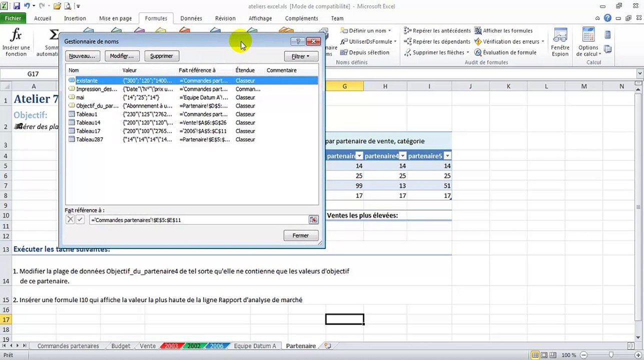Image resolution: width=644 pixels, height=360 pixels.
Task: Click Repérer les dépendants
Action: [437, 41]
